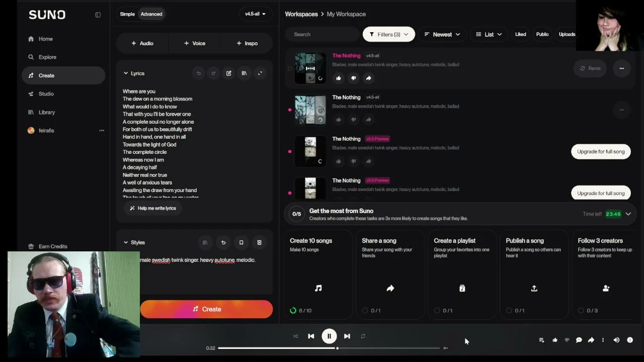Like the playing song in the first row
The height and width of the screenshot is (362, 644).
pos(339,78)
